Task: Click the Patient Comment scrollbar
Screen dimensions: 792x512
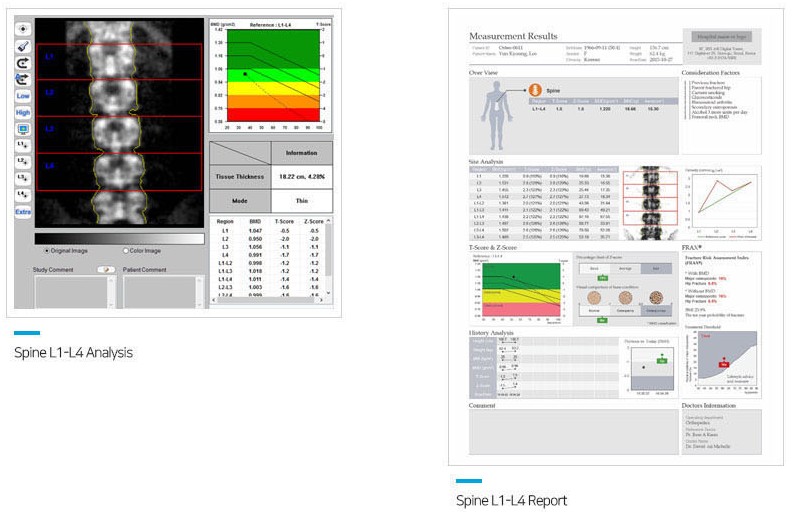Action: click(200, 291)
